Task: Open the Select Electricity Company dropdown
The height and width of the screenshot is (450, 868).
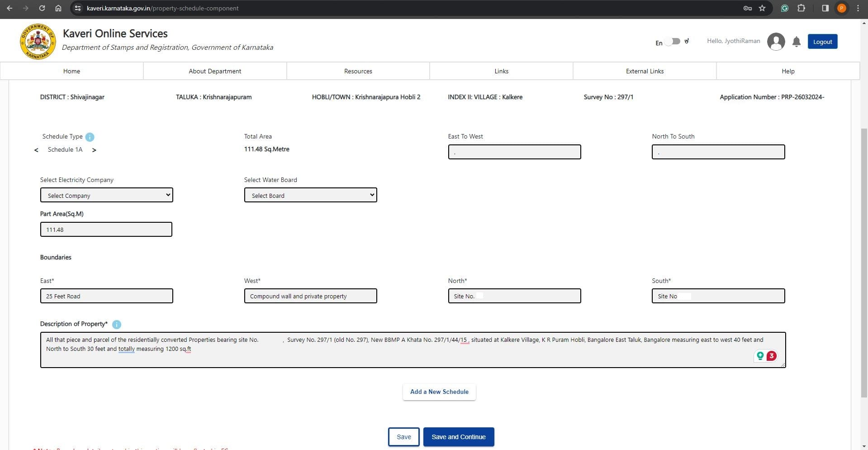Action: (107, 195)
